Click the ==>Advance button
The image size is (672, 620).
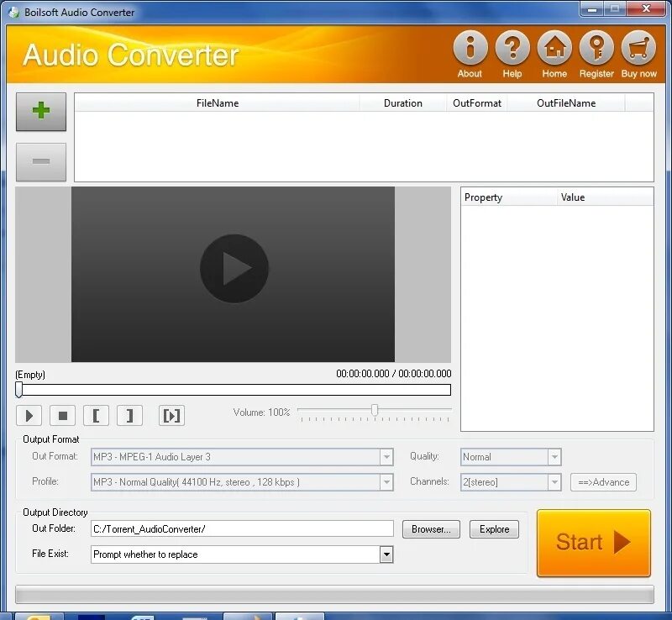603,482
